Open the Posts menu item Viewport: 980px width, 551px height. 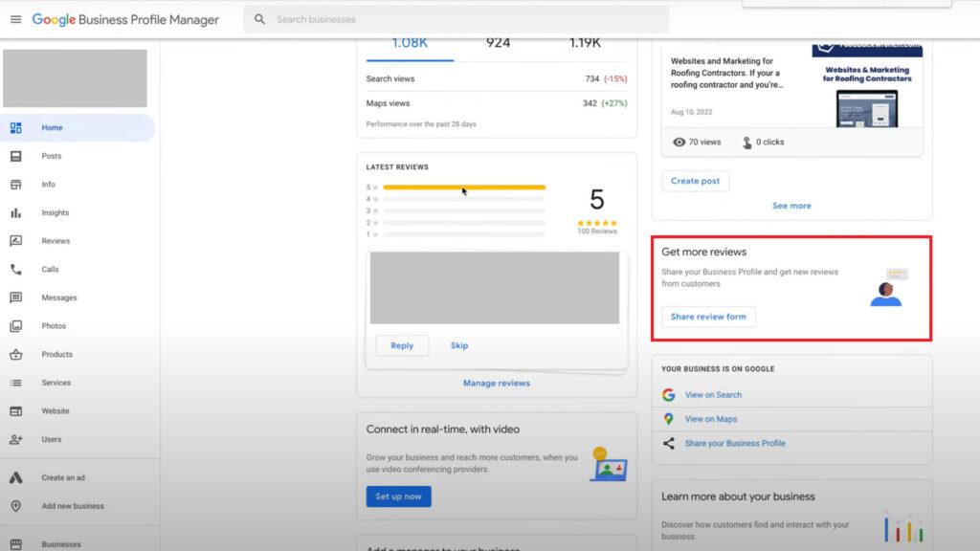click(78, 156)
